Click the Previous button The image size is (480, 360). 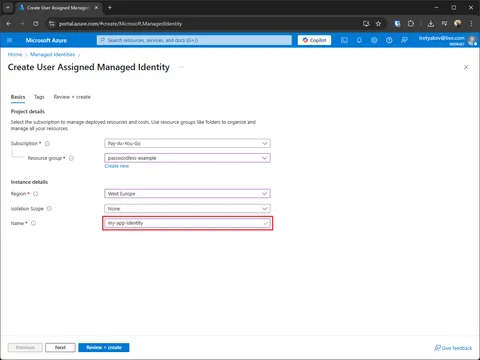tap(25, 347)
